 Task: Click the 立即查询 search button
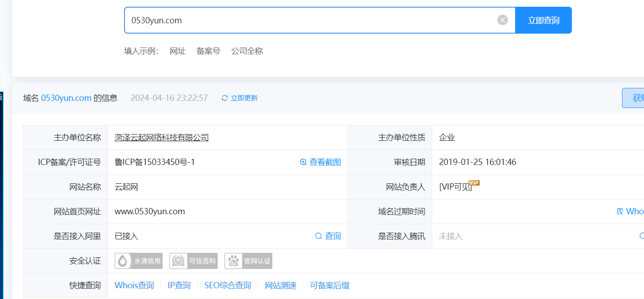[544, 20]
